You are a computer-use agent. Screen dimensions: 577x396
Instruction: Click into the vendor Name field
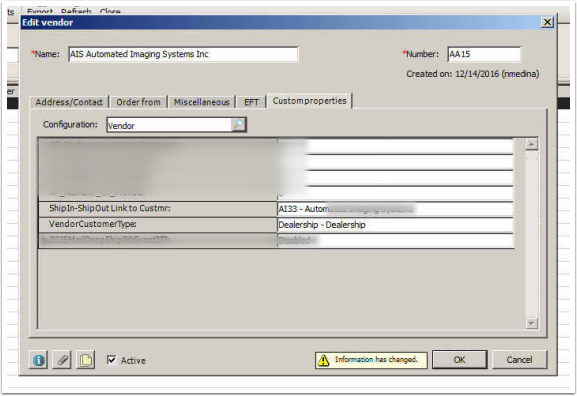(183, 54)
